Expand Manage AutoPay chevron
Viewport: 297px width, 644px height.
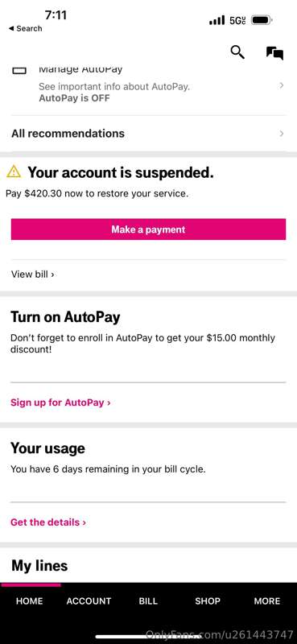pos(282,85)
